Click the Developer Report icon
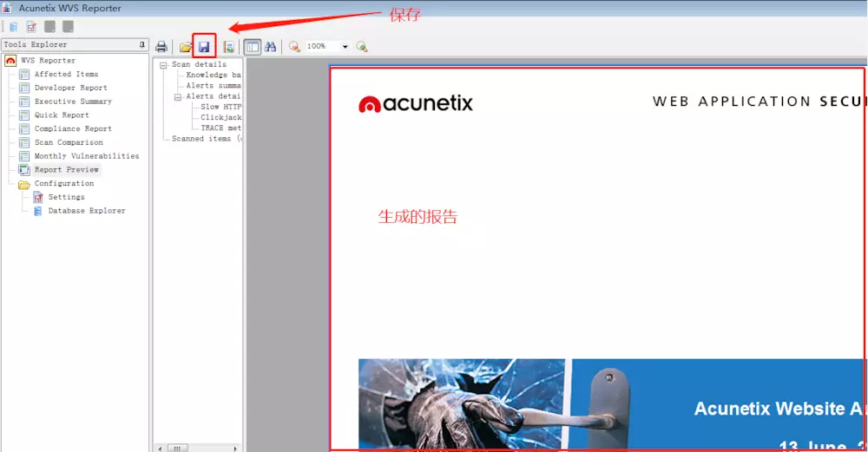This screenshot has height=452, width=868. pyautogui.click(x=24, y=88)
